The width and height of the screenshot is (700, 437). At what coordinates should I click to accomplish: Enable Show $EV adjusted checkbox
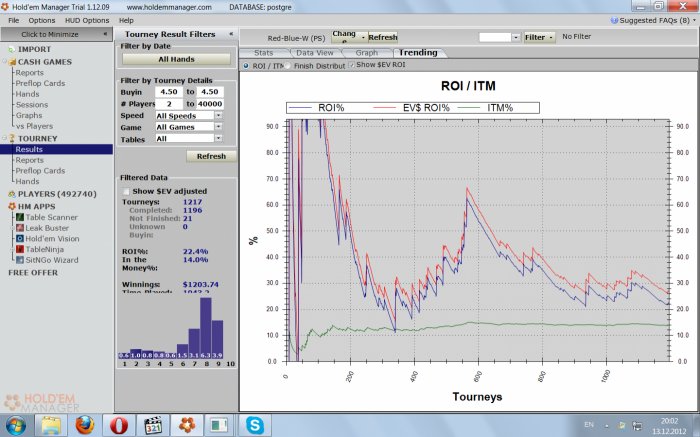click(x=126, y=191)
